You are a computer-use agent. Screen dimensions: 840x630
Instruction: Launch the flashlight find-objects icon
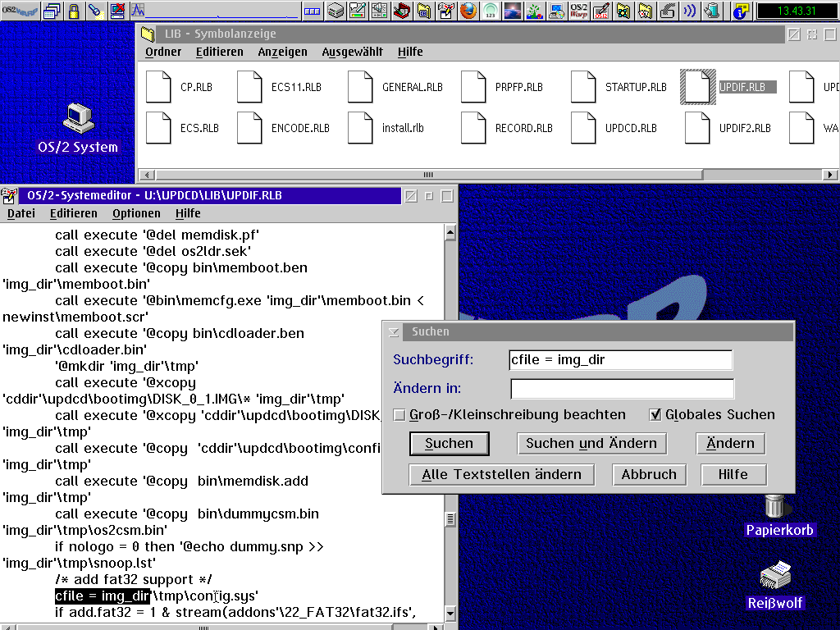click(x=96, y=11)
